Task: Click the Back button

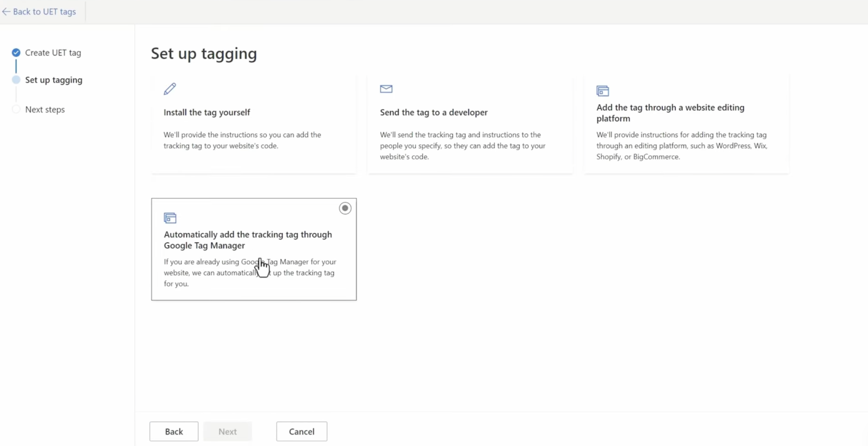Action: coord(174,431)
